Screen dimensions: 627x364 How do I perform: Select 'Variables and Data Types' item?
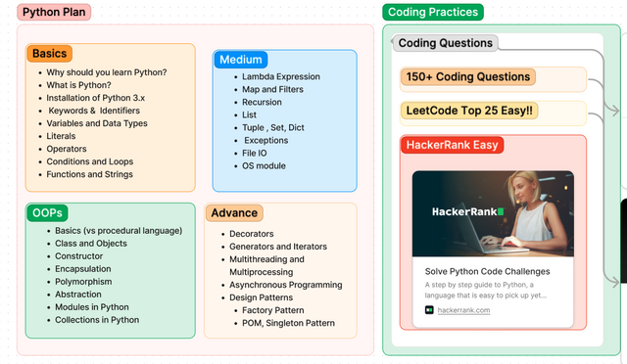click(x=97, y=123)
